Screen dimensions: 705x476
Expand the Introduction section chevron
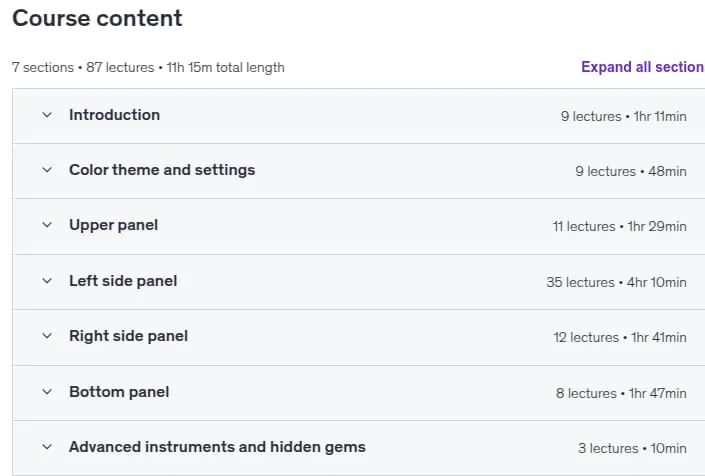47,115
